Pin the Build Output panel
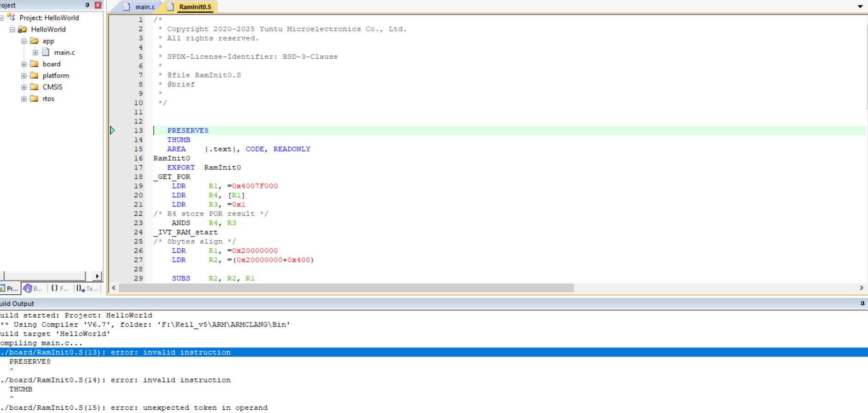 [862, 304]
